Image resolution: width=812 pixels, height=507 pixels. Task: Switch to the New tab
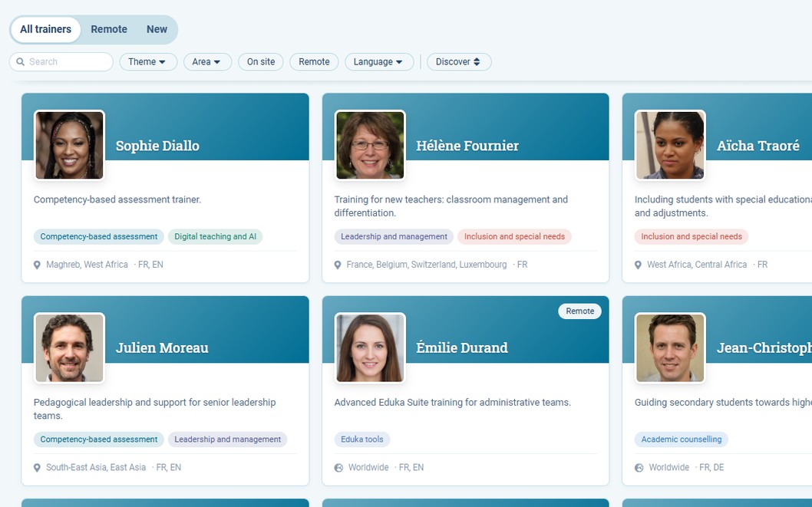[157, 29]
